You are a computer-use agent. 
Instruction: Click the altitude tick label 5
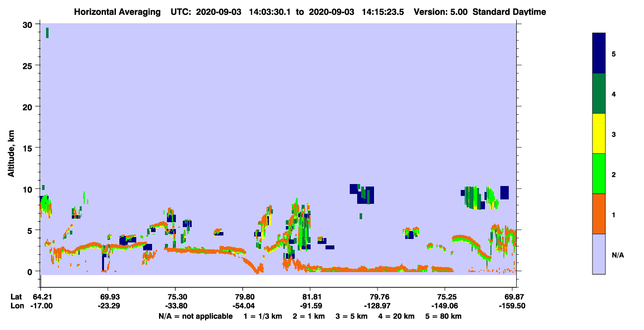click(x=30, y=230)
